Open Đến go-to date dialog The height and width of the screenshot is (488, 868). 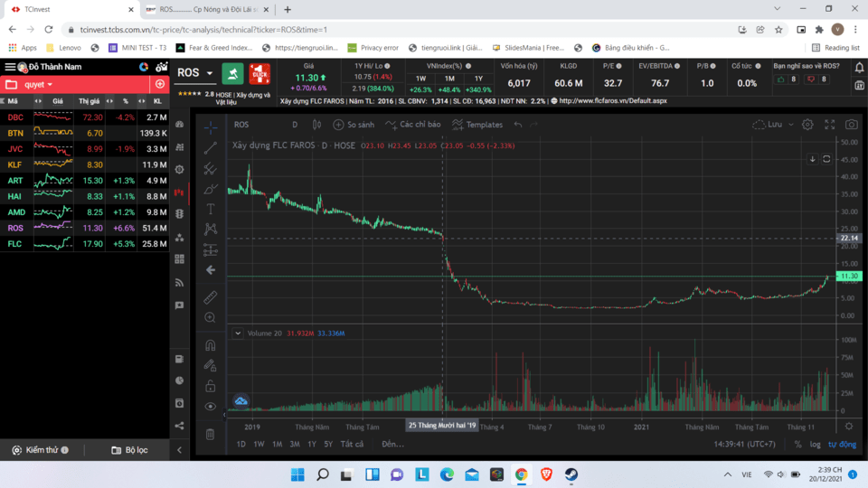coord(392,444)
